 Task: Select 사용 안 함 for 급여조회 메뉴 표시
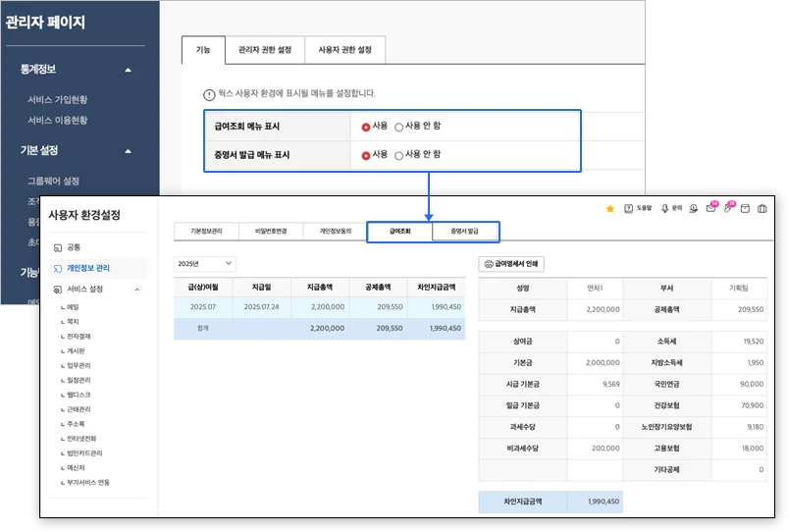tap(398, 127)
